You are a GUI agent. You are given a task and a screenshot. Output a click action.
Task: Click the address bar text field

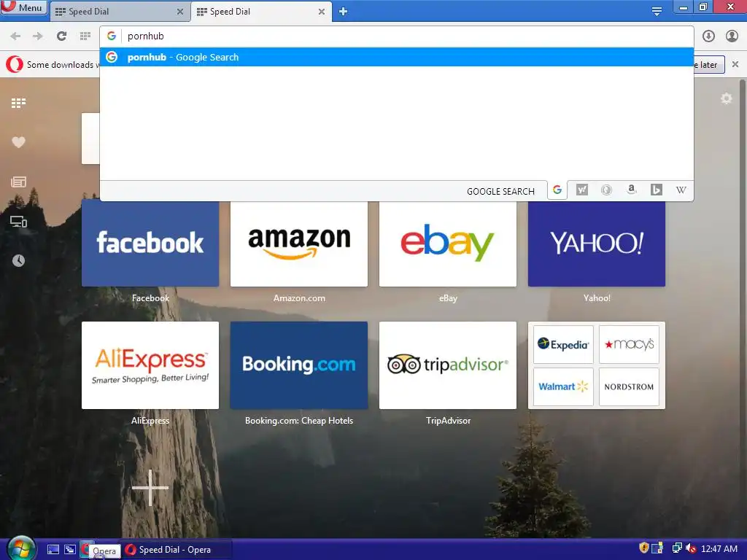point(396,36)
